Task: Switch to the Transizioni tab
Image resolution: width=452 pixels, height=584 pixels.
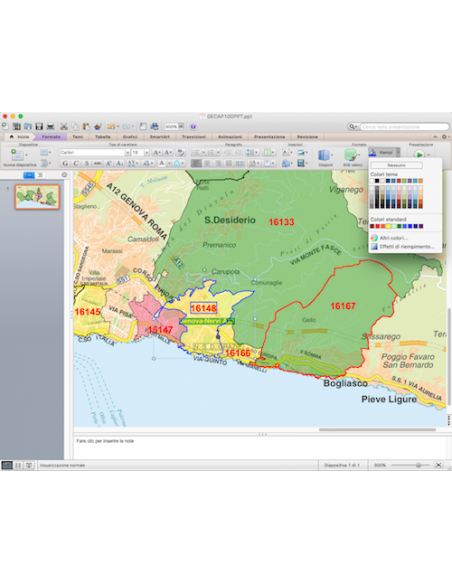Action: coord(194,137)
